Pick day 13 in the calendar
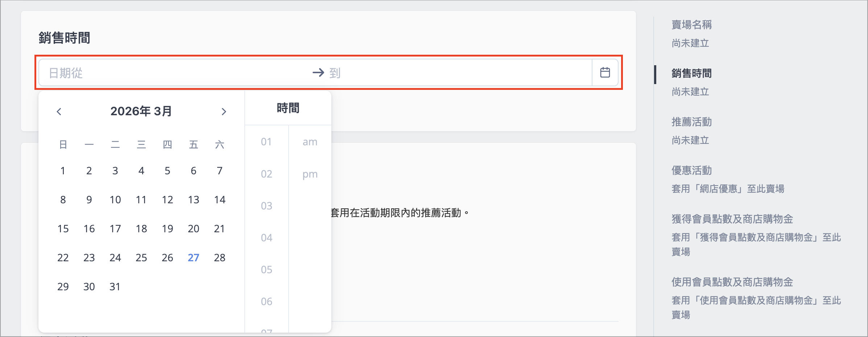Image resolution: width=868 pixels, height=337 pixels. [x=194, y=200]
